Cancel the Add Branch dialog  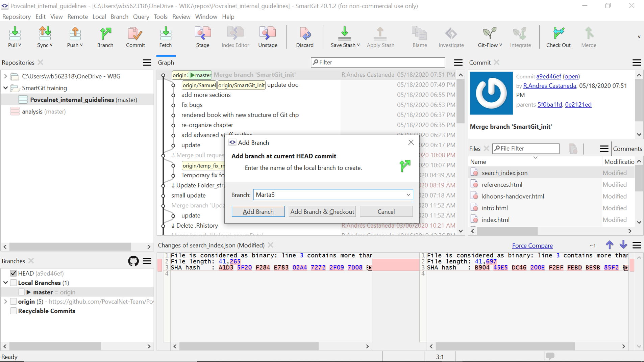[x=386, y=211]
